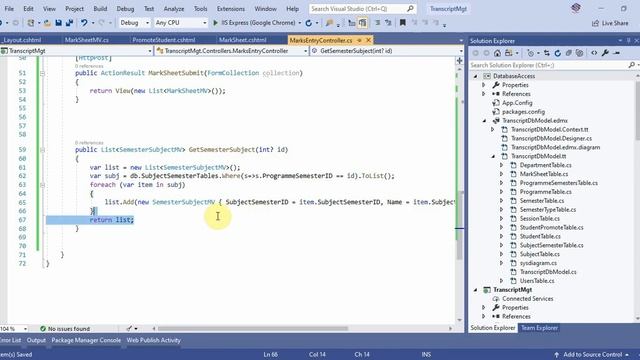This screenshot has width=640, height=360.
Task: Click the browser Refresh icon in toolbar
Action: (x=309, y=23)
